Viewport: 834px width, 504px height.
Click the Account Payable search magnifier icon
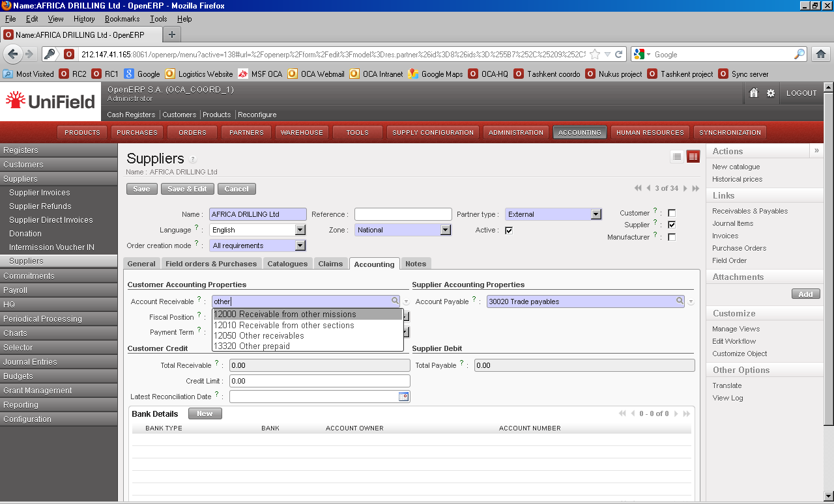(x=680, y=301)
